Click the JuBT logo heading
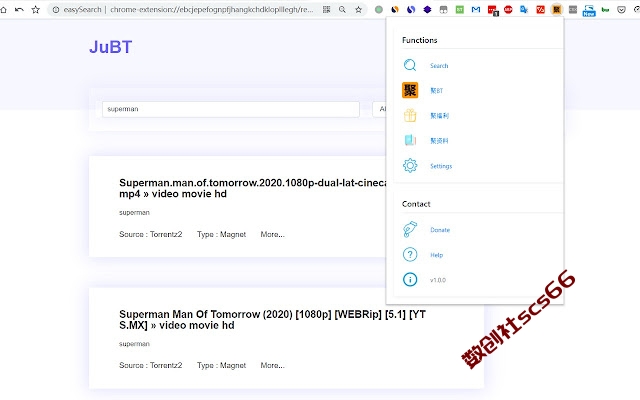Screen dimensions: 640x400 click(x=111, y=47)
